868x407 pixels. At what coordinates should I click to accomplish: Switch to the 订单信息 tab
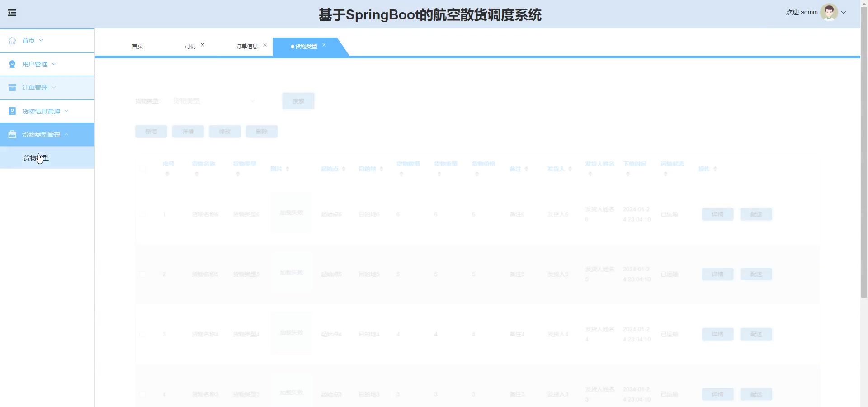pyautogui.click(x=247, y=47)
